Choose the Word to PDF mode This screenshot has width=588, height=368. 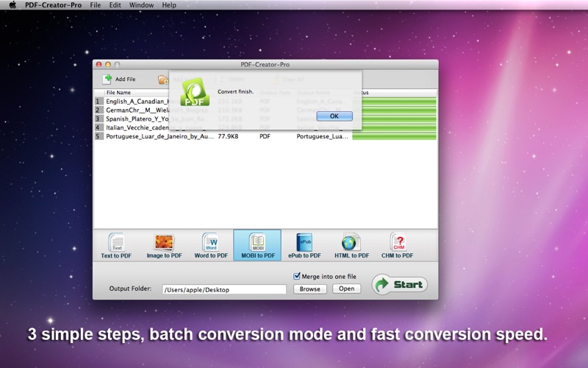pyautogui.click(x=211, y=246)
